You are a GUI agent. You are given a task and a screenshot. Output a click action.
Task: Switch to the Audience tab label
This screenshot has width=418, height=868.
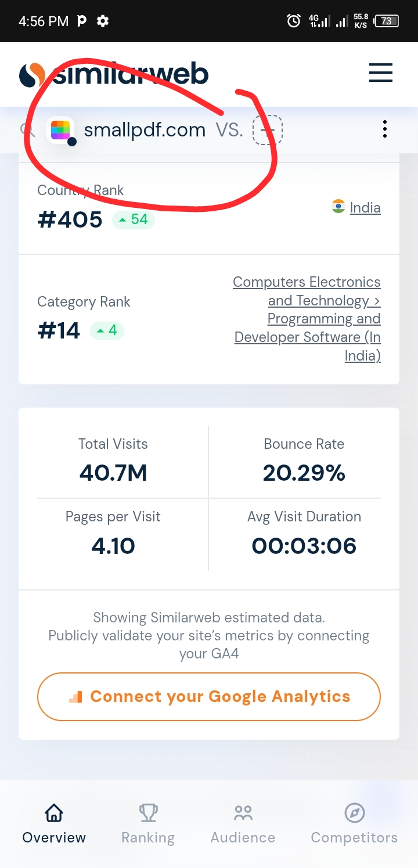(x=243, y=838)
